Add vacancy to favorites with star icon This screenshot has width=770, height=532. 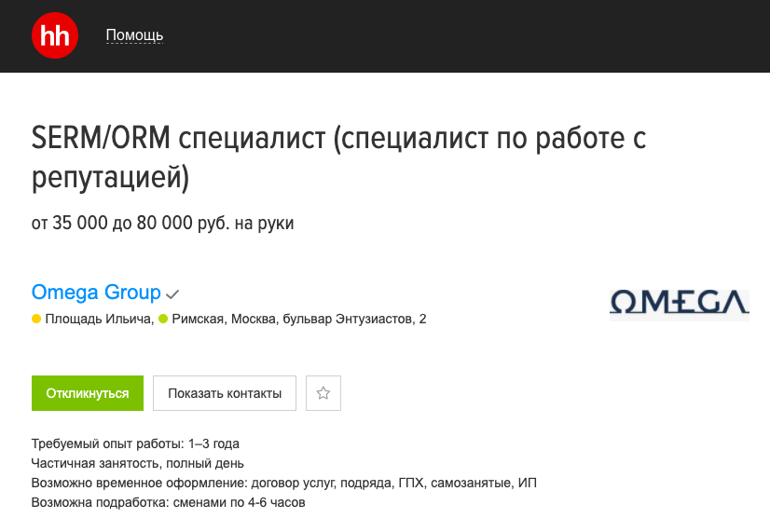pyautogui.click(x=323, y=393)
